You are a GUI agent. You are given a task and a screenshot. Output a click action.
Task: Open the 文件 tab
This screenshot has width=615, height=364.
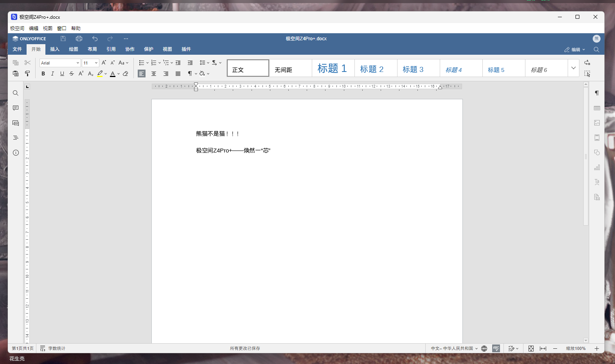[17, 49]
